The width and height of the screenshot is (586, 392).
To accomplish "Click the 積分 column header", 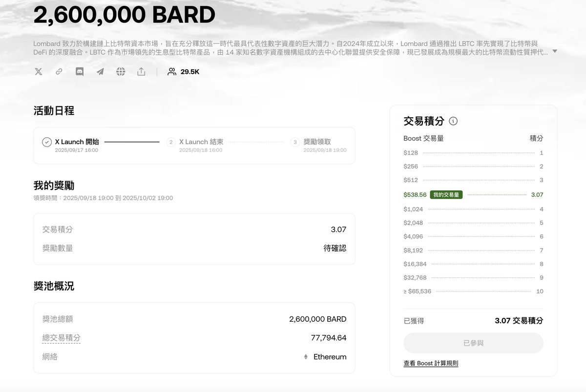I will (537, 139).
